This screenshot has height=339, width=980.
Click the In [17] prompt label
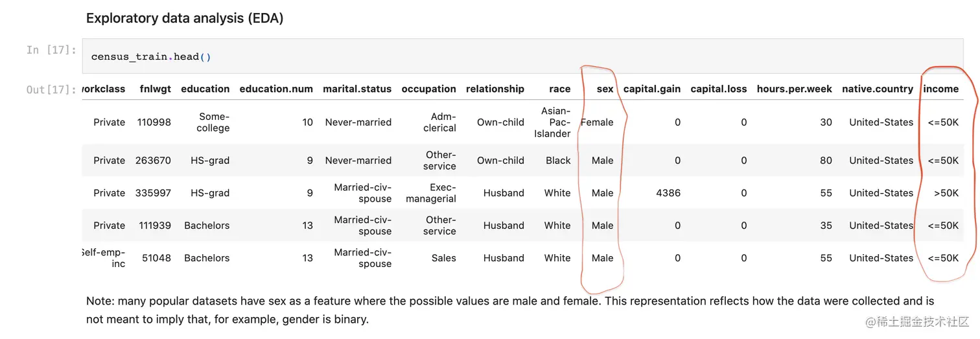pos(51,49)
